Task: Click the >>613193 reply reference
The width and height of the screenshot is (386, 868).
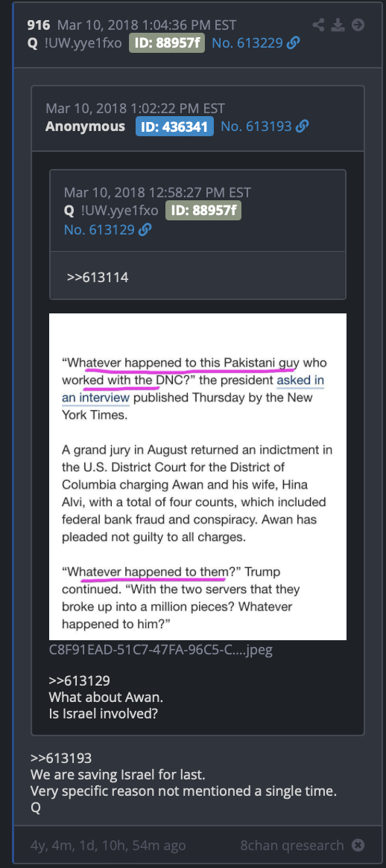Action: tap(61, 758)
